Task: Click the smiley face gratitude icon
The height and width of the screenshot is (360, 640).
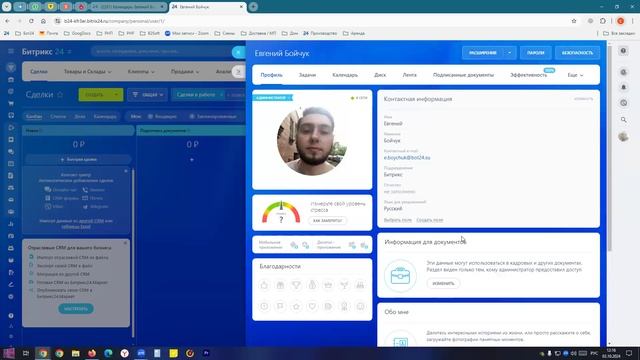Action: coord(360,306)
